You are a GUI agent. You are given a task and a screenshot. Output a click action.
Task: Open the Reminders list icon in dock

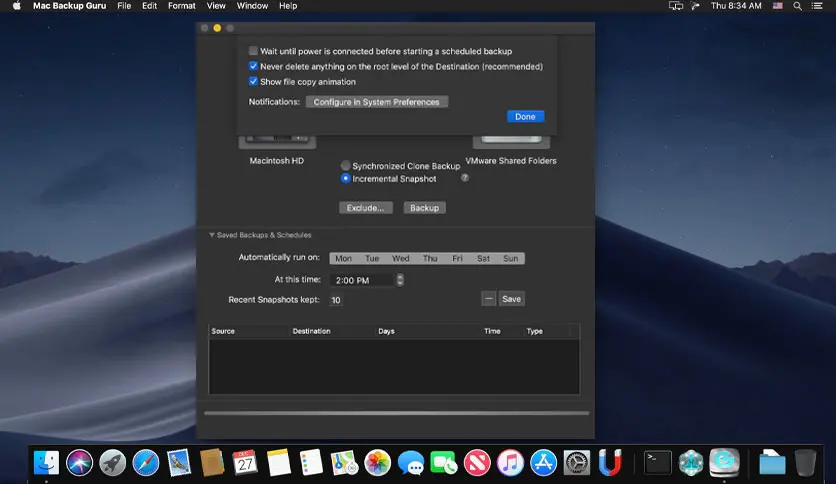click(311, 462)
